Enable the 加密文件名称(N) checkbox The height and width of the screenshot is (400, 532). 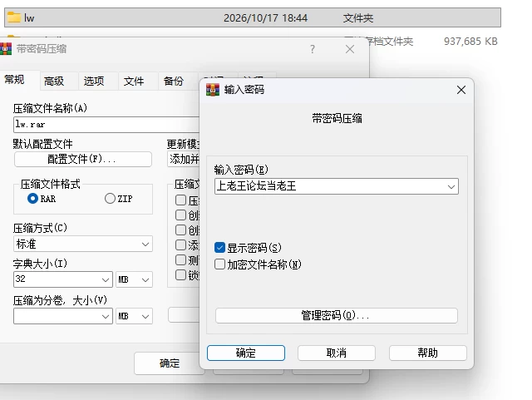219,264
